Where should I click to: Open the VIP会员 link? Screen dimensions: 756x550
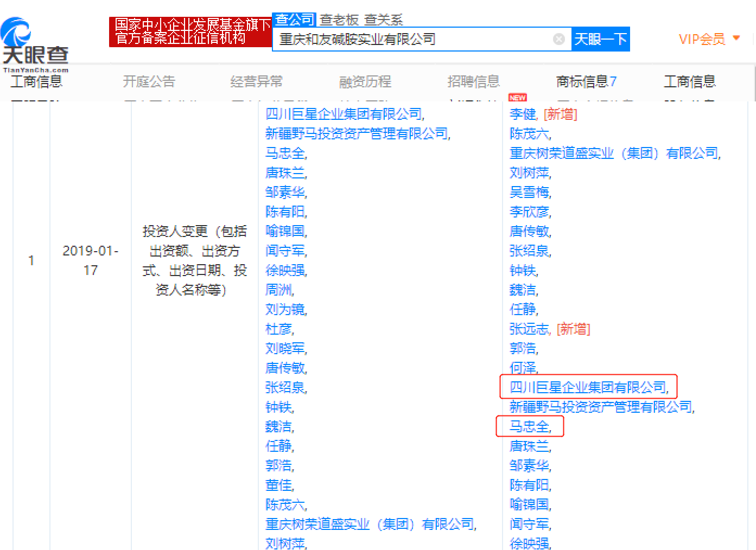(x=702, y=39)
